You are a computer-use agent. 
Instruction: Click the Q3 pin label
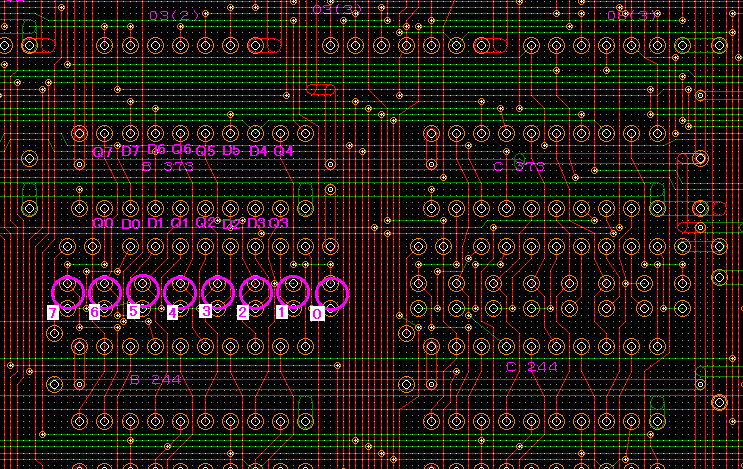279,223
